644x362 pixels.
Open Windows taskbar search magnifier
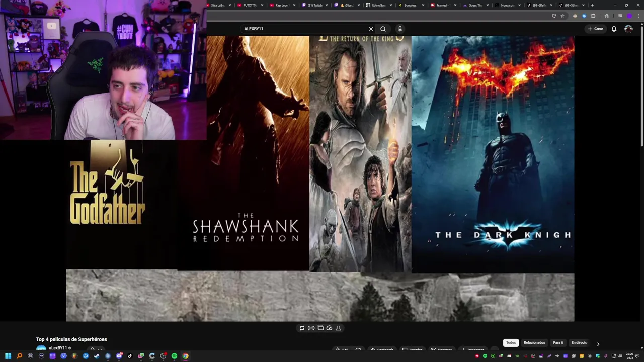click(19, 356)
